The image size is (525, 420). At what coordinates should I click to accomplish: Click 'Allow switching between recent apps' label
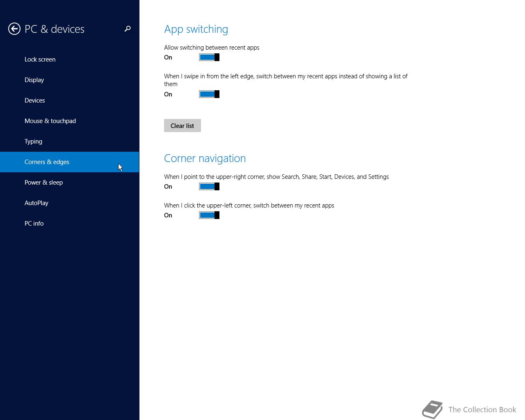point(212,48)
